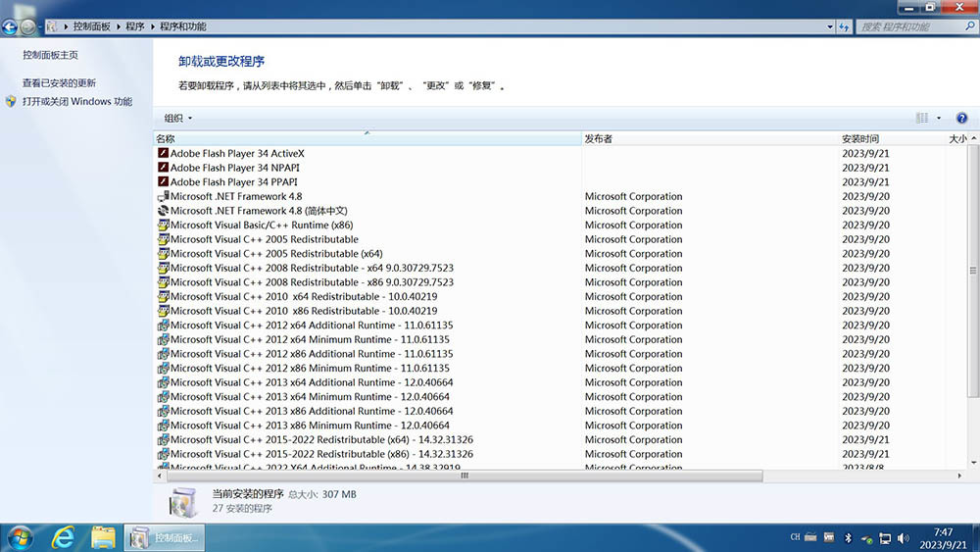This screenshot has height=552, width=980.
Task: Sort the list by 发布者 column
Action: click(x=599, y=139)
